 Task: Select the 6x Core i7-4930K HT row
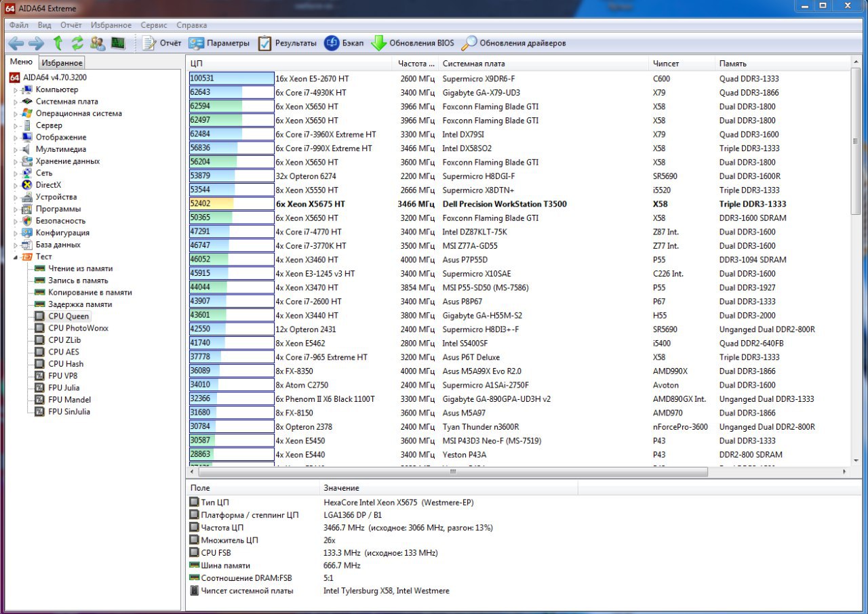click(519, 92)
